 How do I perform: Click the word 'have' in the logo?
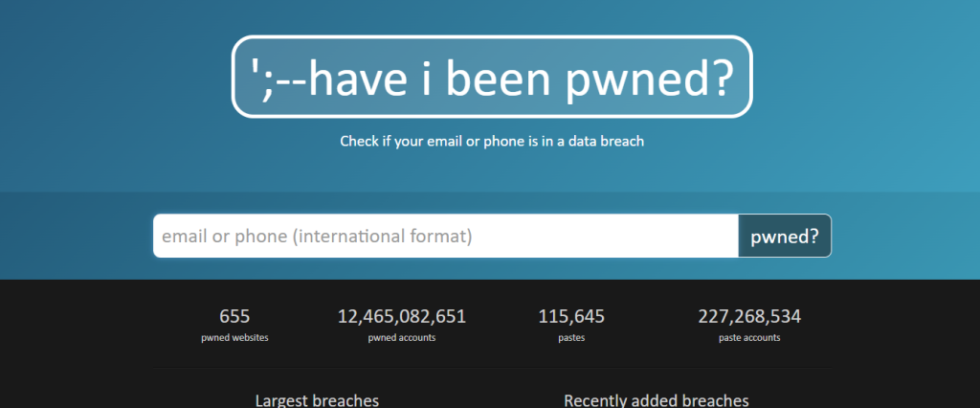[x=360, y=78]
